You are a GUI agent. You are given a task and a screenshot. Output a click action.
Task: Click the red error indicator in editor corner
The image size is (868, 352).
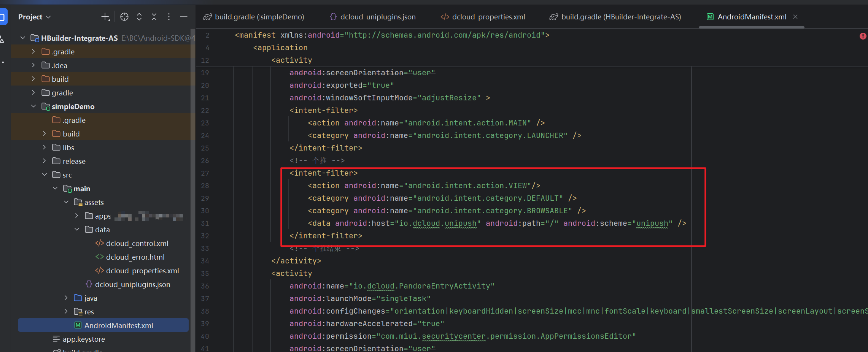[863, 36]
